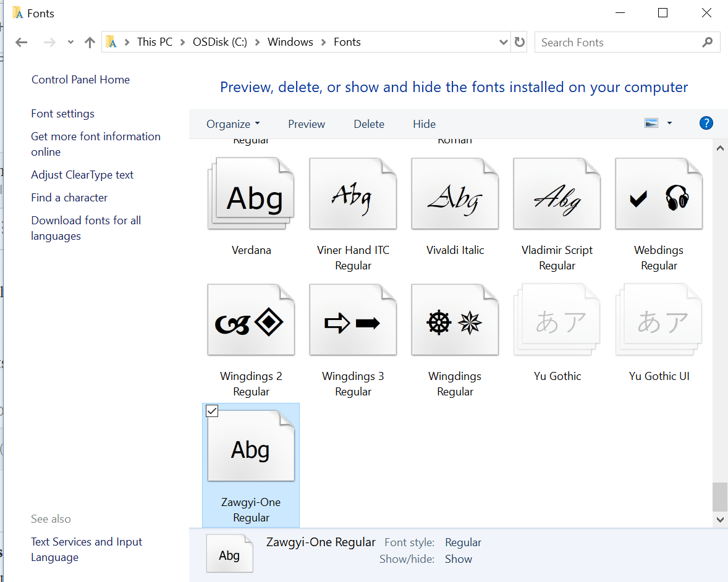Click the refresh icon in the address bar

[x=518, y=41]
